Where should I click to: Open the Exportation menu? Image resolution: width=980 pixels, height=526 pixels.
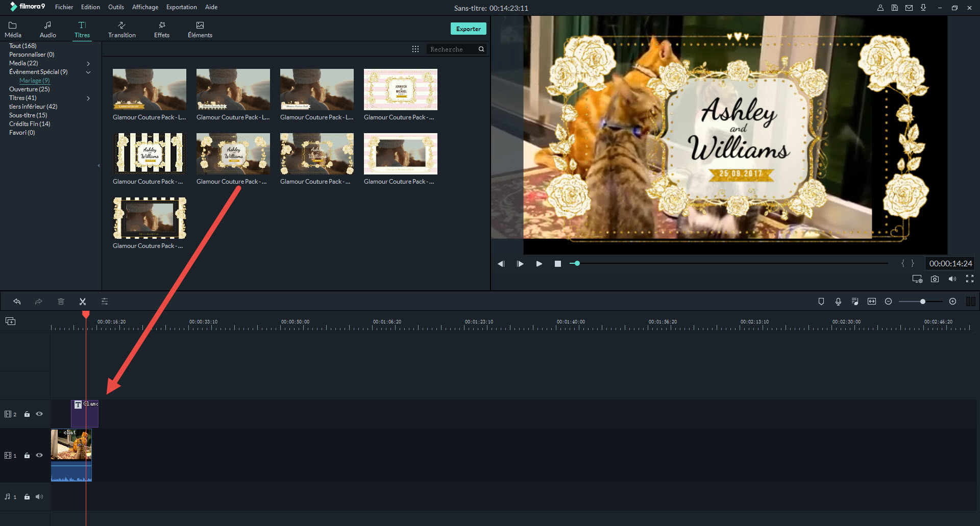coord(181,7)
